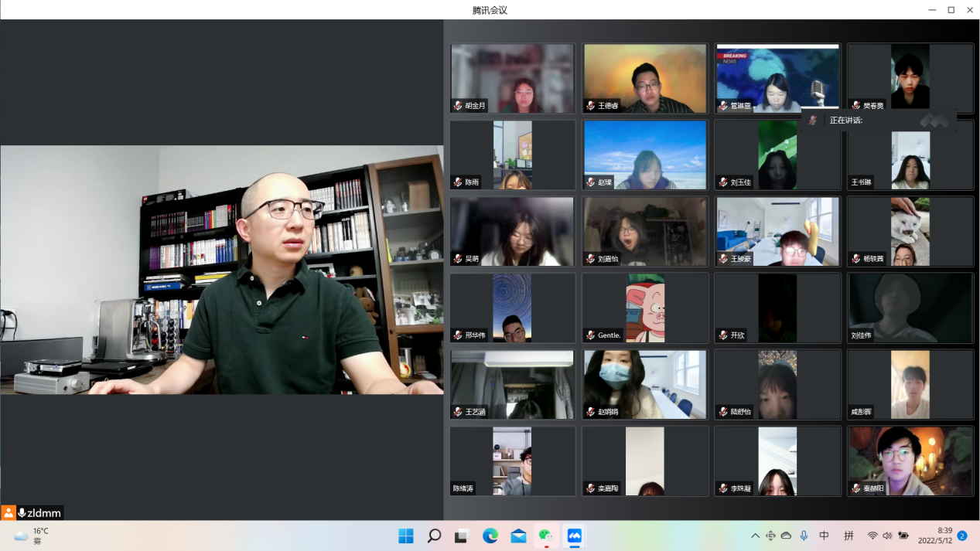Image resolution: width=980 pixels, height=551 pixels.
Task: Click the orange host icon beside zldmm
Action: pyautogui.click(x=9, y=512)
